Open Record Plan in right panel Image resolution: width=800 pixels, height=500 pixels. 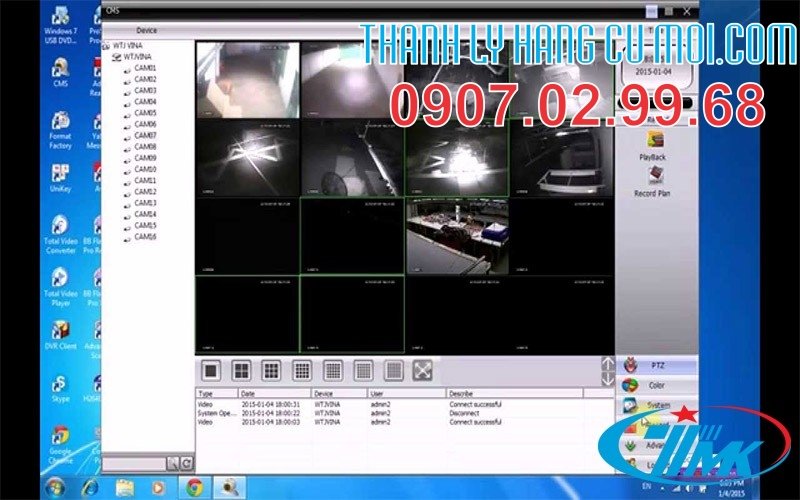pos(652,183)
